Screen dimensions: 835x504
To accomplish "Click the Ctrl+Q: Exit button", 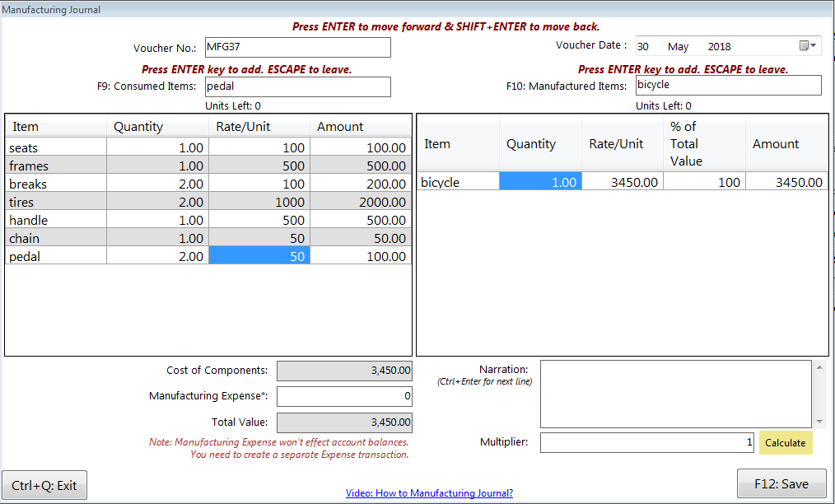I will click(44, 485).
